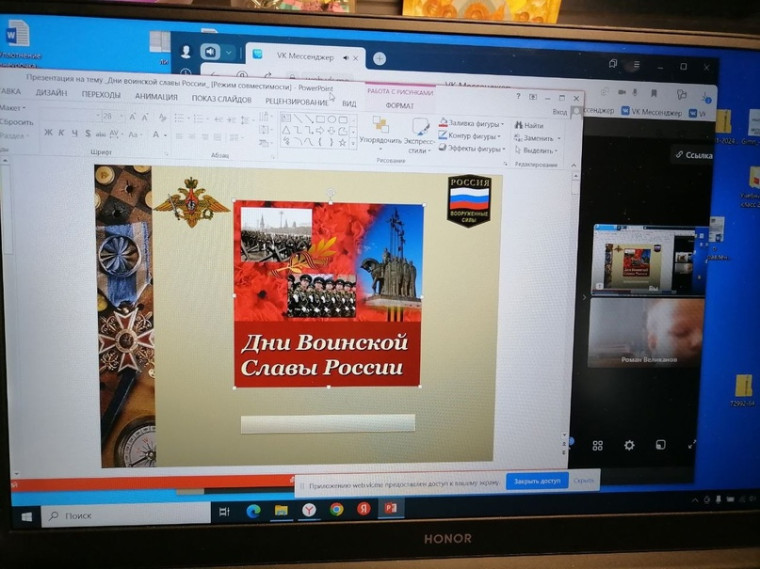This screenshot has width=760, height=569.
Task: Toggle italic (К) formatting
Action: (61, 133)
